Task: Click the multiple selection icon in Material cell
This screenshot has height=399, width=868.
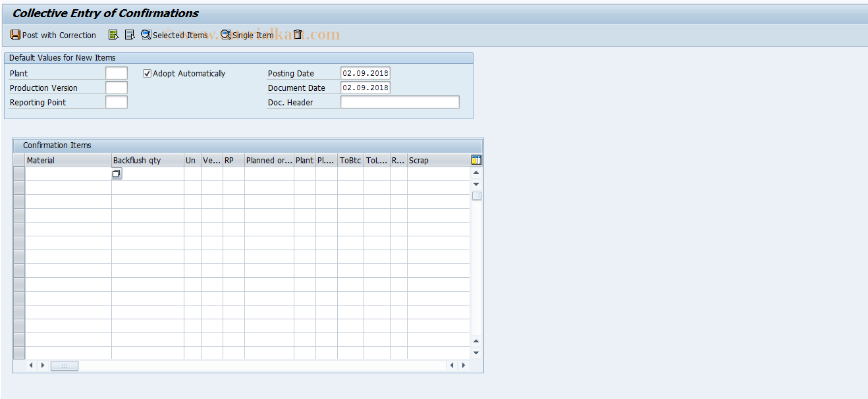Action: pyautogui.click(x=117, y=173)
